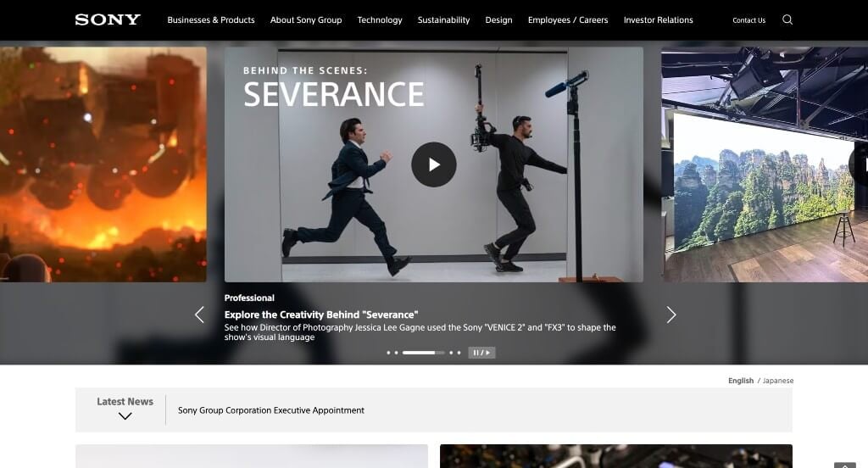Switch language to Japanese
The height and width of the screenshot is (468, 868).
click(778, 381)
